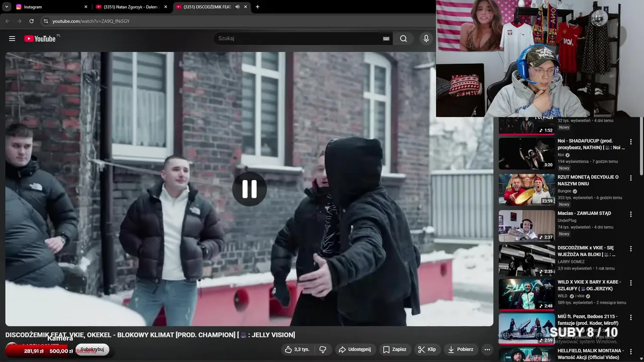Click the youtube.com address bar URL
Image resolution: width=644 pixels, height=362 pixels.
(91, 21)
